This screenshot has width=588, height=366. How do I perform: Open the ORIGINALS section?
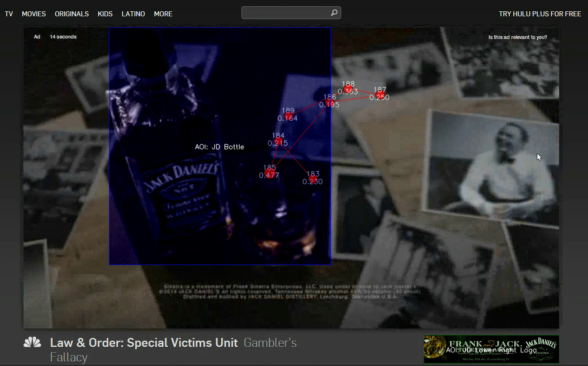pyautogui.click(x=72, y=14)
